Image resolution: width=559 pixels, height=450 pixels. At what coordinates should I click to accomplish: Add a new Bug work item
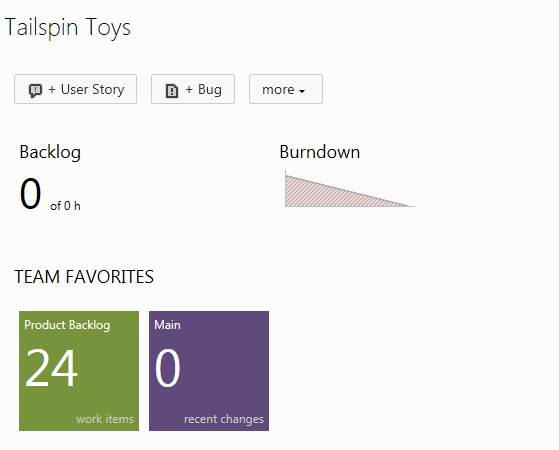(193, 89)
